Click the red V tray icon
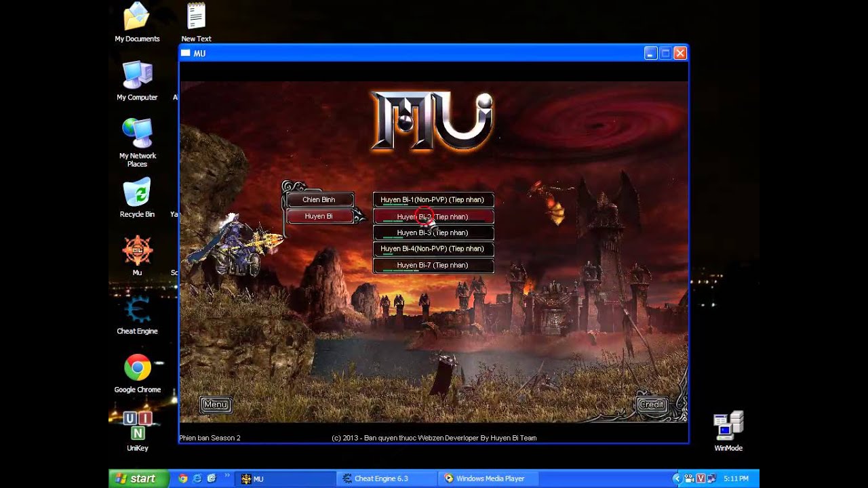The width and height of the screenshot is (868, 488). coord(701,479)
